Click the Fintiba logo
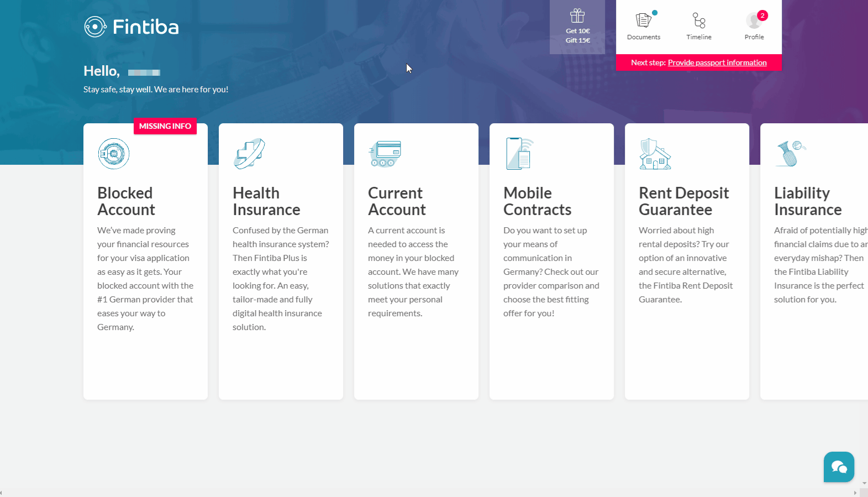The height and width of the screenshot is (497, 868). (x=131, y=27)
